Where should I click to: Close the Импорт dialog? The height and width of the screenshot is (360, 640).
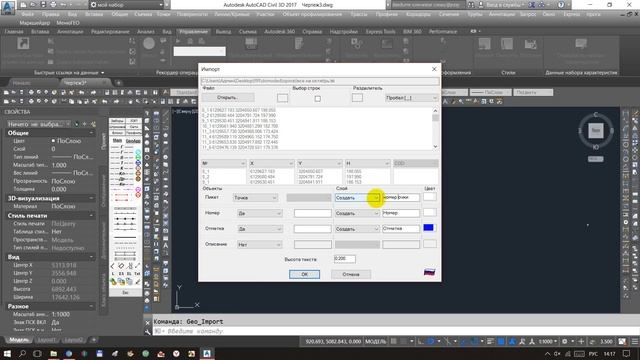(x=434, y=69)
